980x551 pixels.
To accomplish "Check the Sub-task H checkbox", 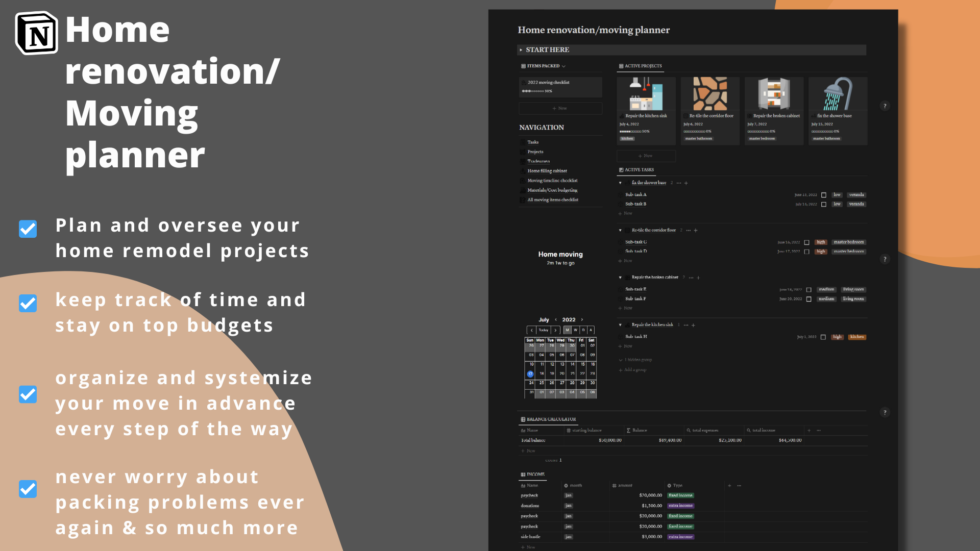I will click(823, 337).
